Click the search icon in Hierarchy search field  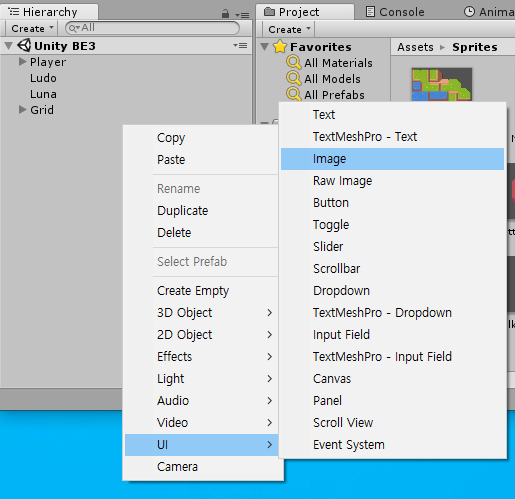[73, 28]
